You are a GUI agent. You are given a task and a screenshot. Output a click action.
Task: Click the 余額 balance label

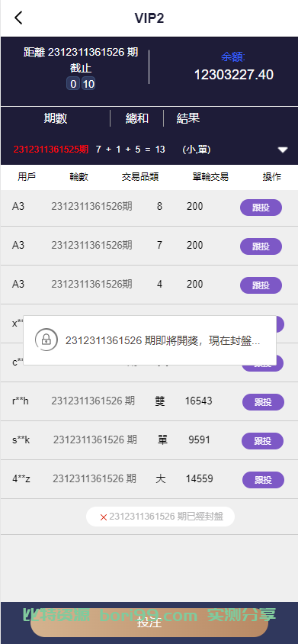click(x=233, y=56)
